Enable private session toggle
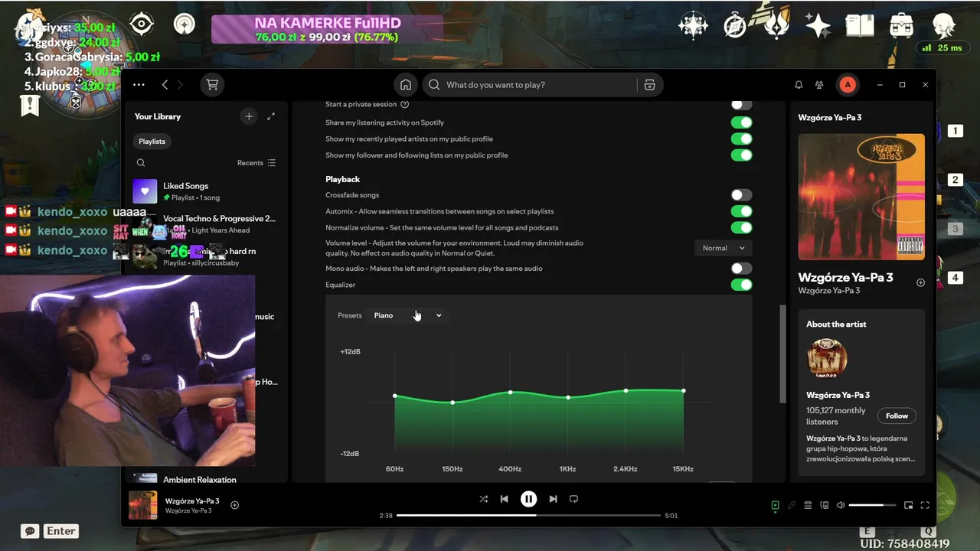Viewport: 980px width, 551px height. (741, 104)
